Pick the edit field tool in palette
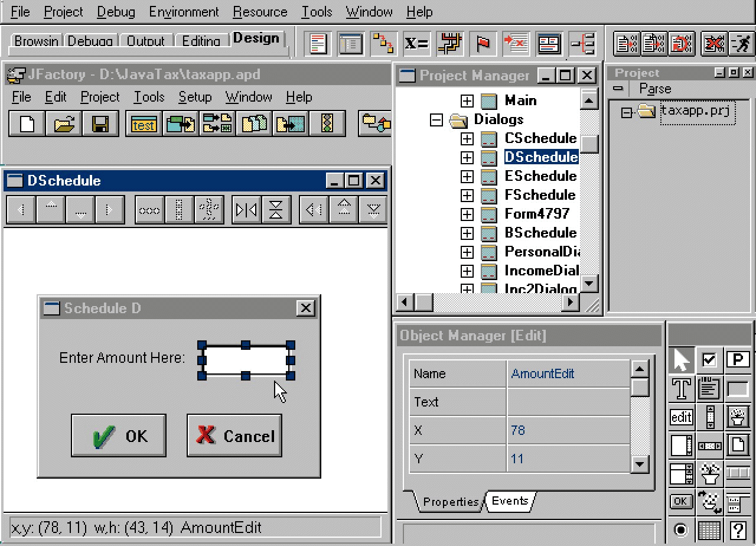This screenshot has width=756, height=546. pyautogui.click(x=681, y=417)
